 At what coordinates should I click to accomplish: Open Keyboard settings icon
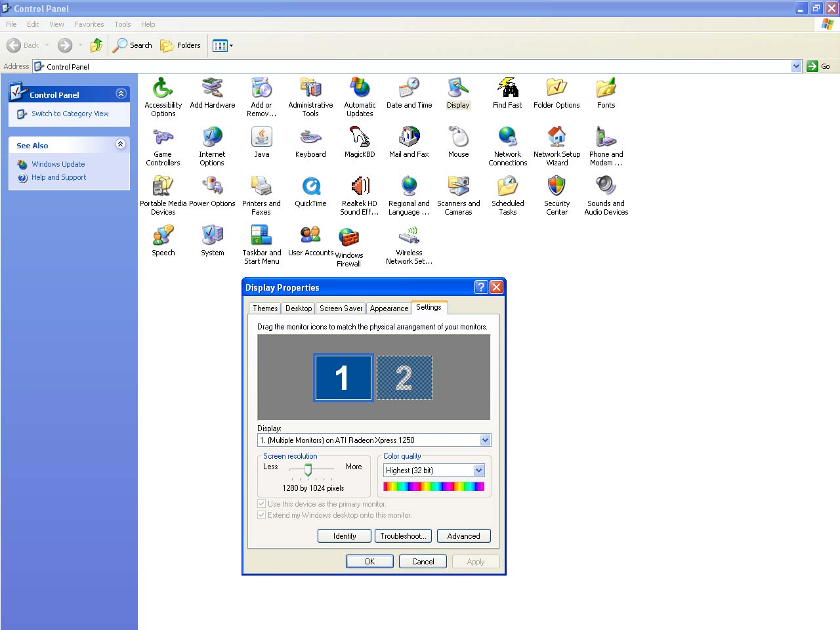(310, 137)
